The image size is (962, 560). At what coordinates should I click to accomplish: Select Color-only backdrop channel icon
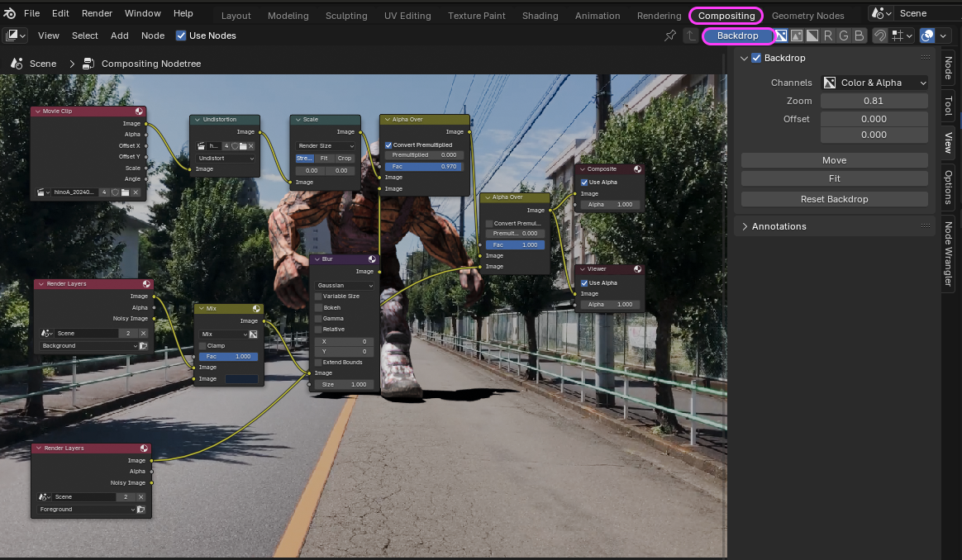797,36
